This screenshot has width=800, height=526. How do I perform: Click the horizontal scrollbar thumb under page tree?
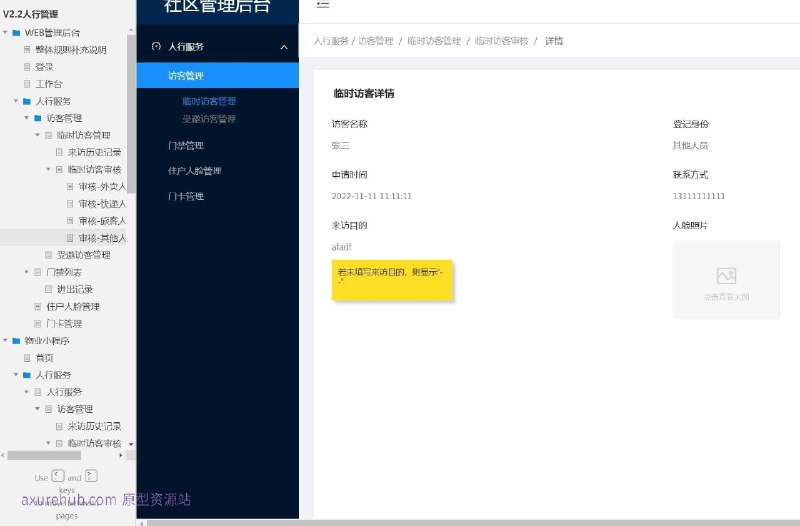pos(44,455)
